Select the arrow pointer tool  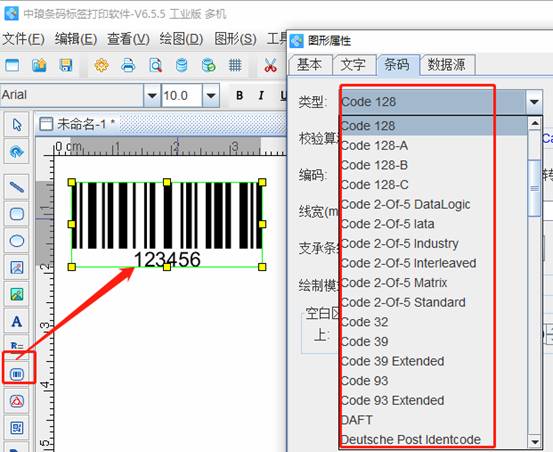[17, 125]
